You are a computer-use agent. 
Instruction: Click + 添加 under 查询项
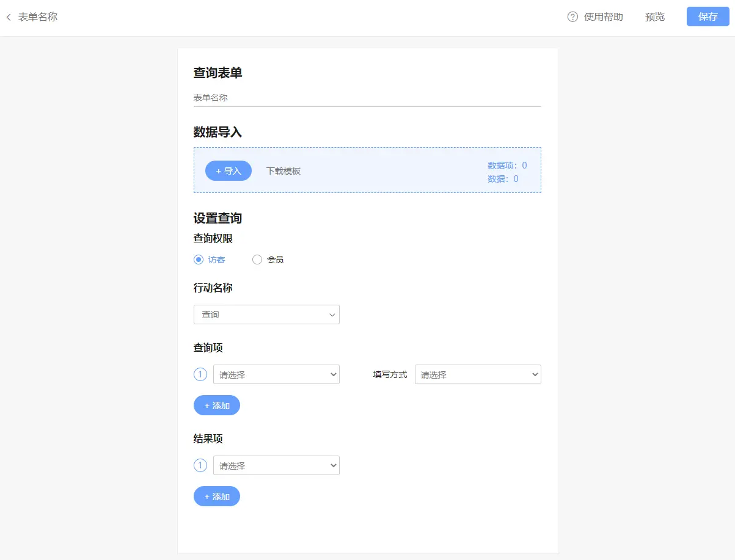[217, 405]
